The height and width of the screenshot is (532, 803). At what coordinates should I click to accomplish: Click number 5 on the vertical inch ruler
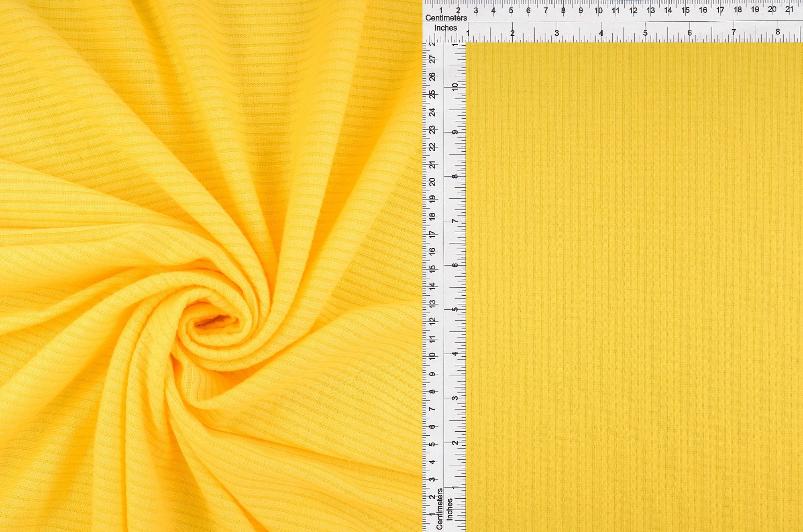coord(454,309)
